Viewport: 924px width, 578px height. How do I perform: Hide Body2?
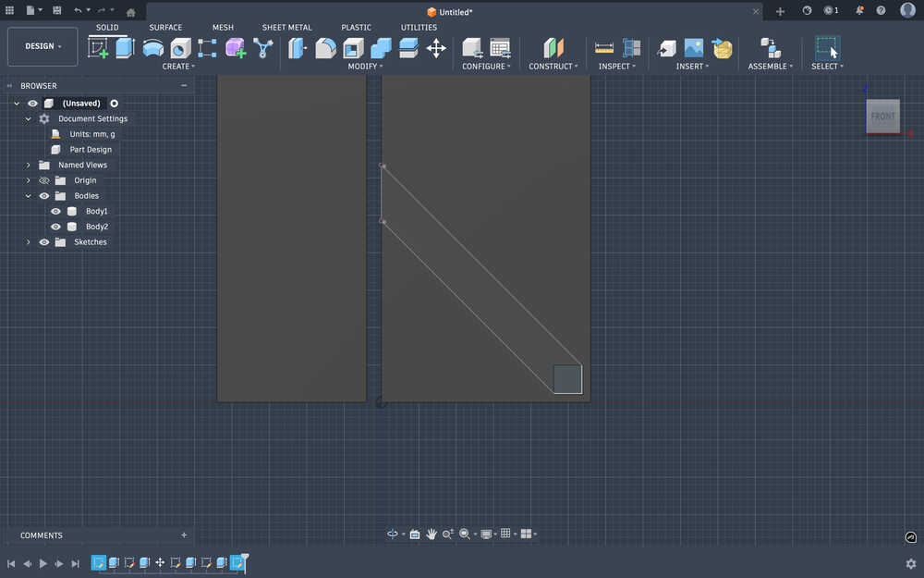click(x=55, y=227)
